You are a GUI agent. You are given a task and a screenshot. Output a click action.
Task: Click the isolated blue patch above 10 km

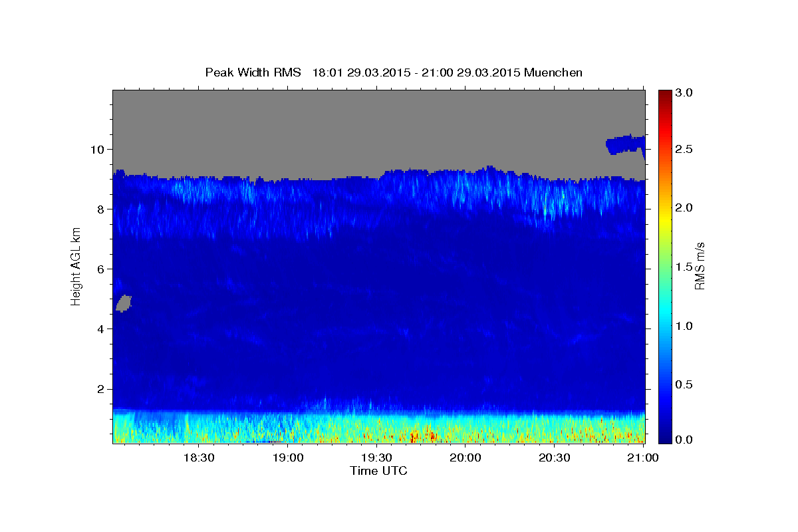tap(625, 144)
